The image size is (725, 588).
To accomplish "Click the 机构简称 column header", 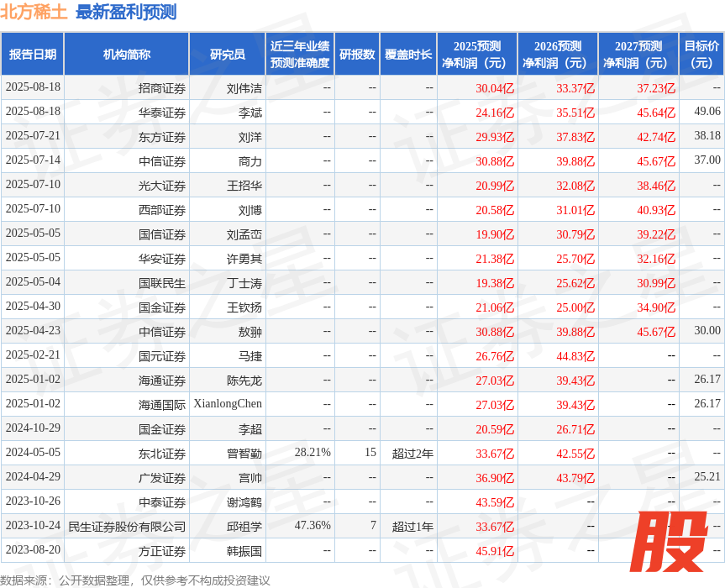I will point(126,55).
